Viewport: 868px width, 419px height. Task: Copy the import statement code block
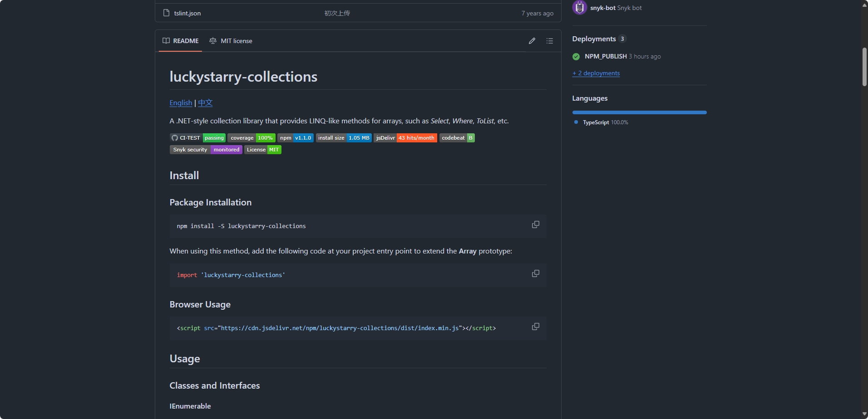[x=535, y=273]
